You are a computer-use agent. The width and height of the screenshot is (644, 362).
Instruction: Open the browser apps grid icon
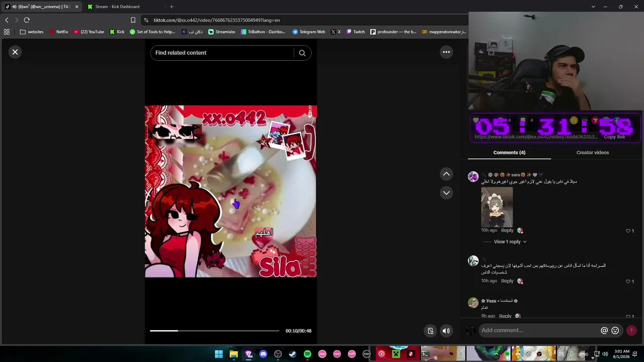7,32
